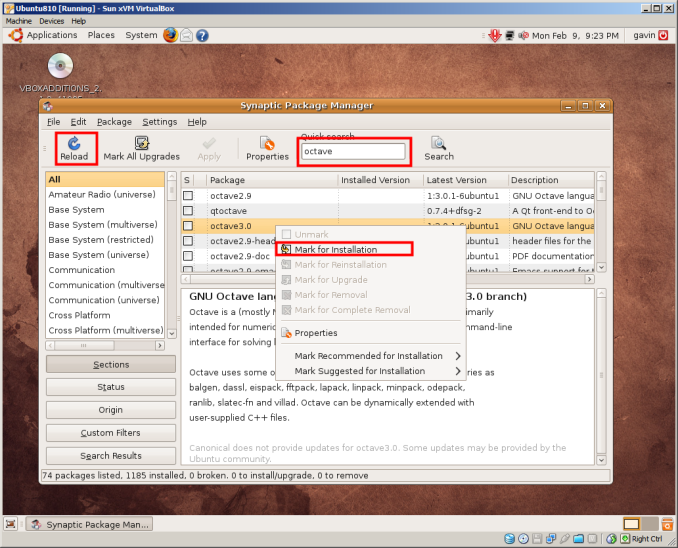Open the Applications menu in panel
The width and height of the screenshot is (678, 548).
click(52, 35)
